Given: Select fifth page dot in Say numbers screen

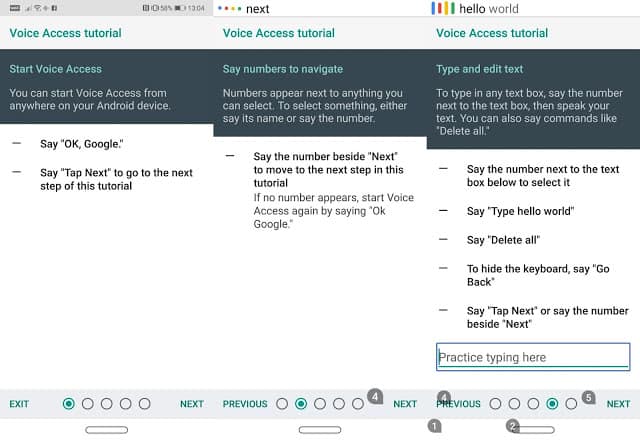Looking at the screenshot, I should click(358, 404).
